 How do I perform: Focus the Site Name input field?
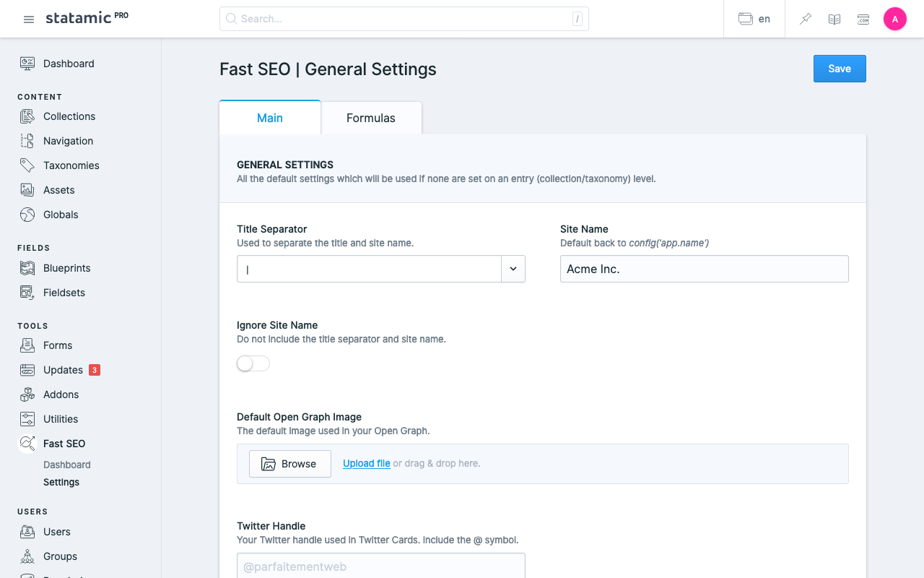pyautogui.click(x=704, y=269)
